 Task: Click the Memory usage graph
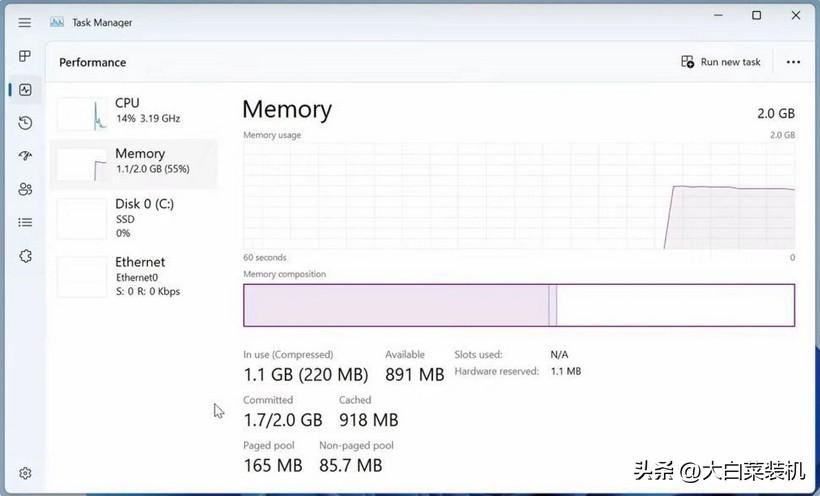(x=519, y=195)
